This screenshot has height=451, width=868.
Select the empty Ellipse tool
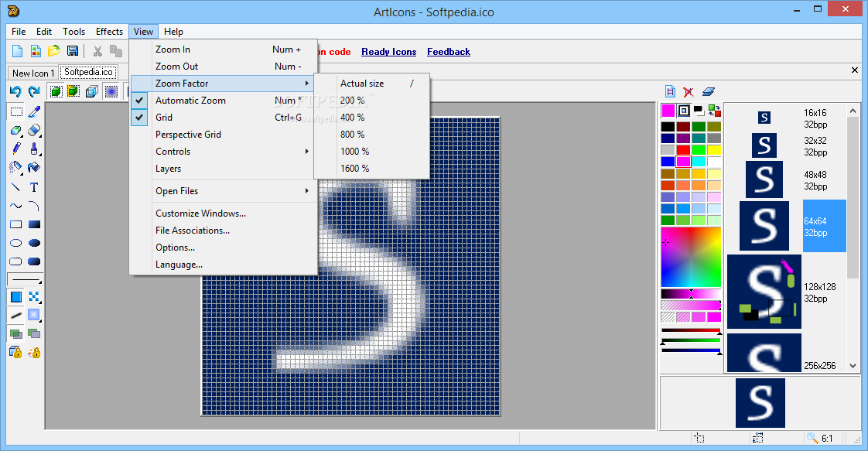16,243
